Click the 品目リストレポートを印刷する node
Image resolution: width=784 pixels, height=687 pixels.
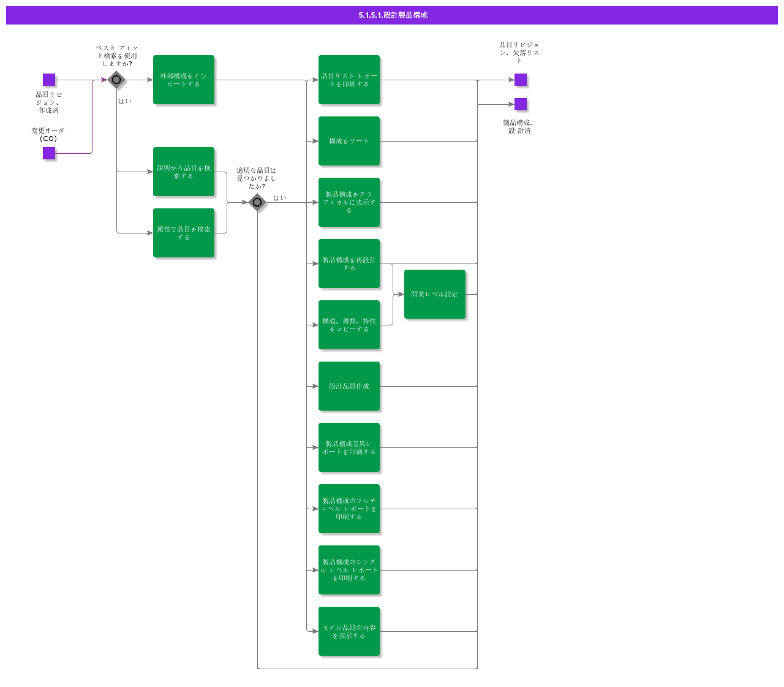pyautogui.click(x=349, y=79)
